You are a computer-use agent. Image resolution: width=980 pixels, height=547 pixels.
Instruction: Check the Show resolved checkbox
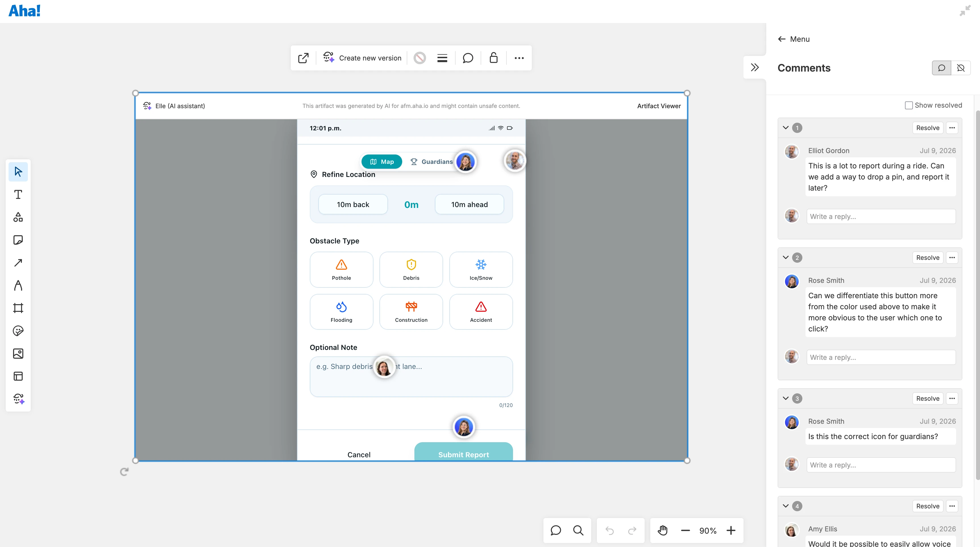coord(908,105)
